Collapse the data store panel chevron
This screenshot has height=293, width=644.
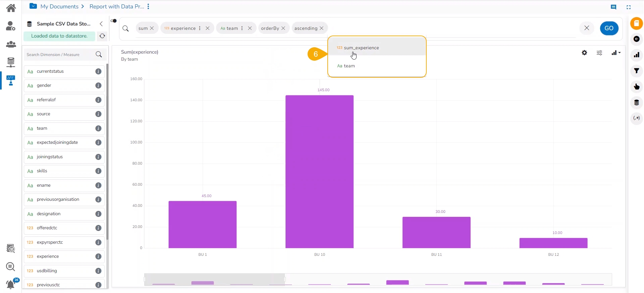(101, 24)
